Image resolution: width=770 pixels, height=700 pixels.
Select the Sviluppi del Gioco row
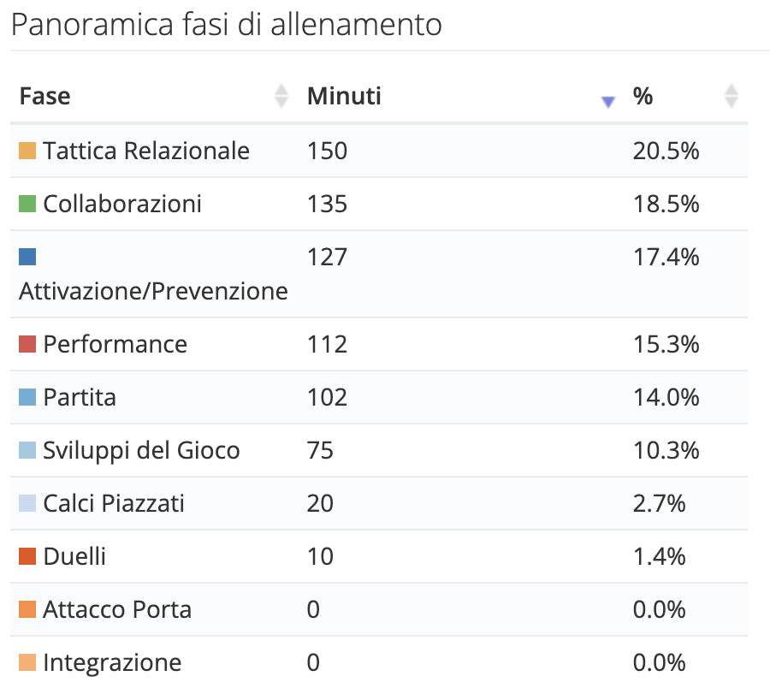click(379, 450)
